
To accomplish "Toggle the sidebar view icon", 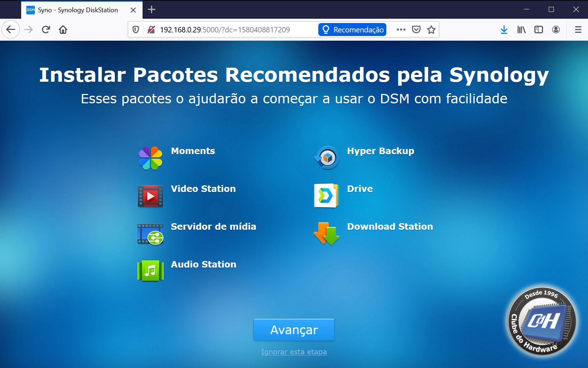I will click(x=539, y=30).
